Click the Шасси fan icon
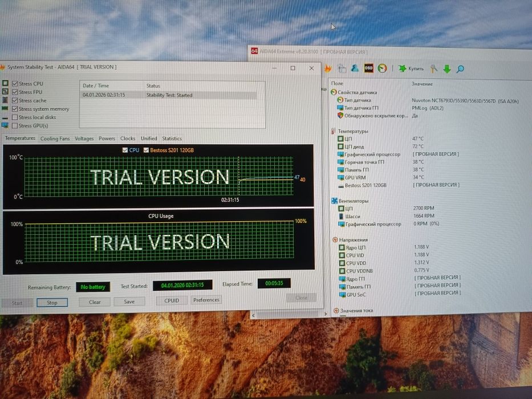 coord(342,216)
